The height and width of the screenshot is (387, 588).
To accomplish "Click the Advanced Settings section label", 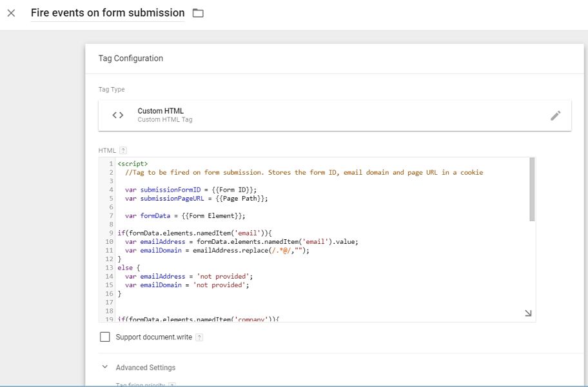I will tap(146, 368).
